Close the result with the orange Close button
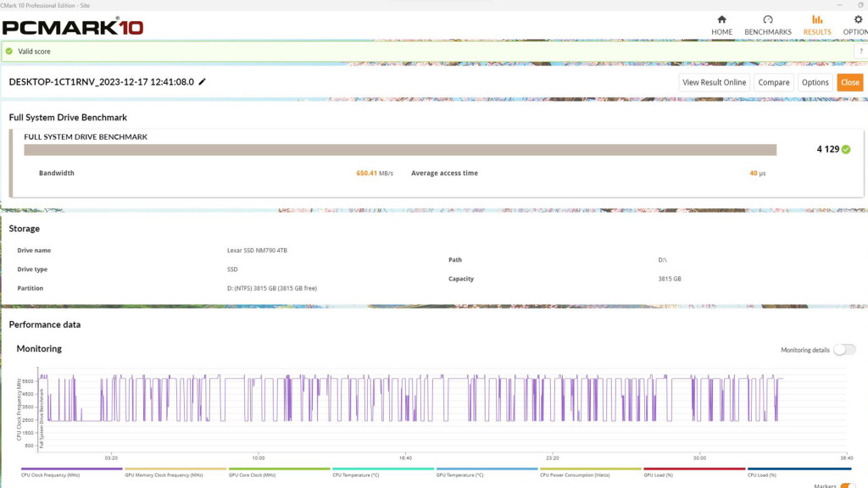The height and width of the screenshot is (488, 868). click(849, 82)
